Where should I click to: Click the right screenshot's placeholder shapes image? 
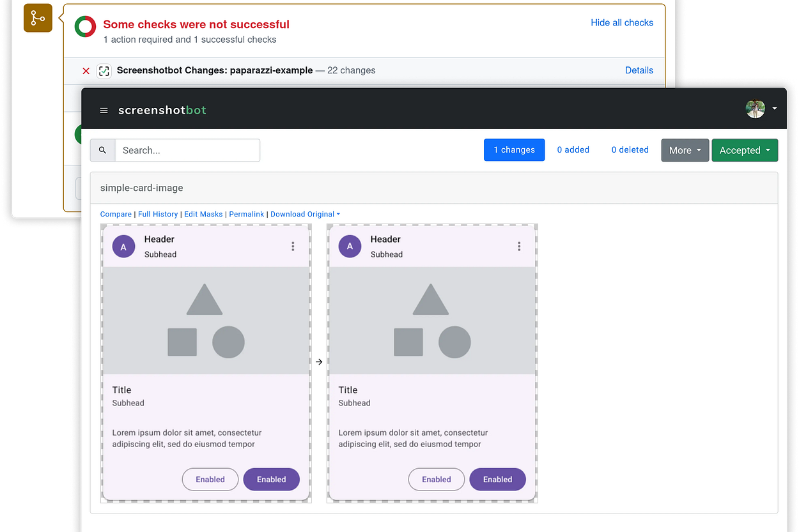[x=432, y=321]
